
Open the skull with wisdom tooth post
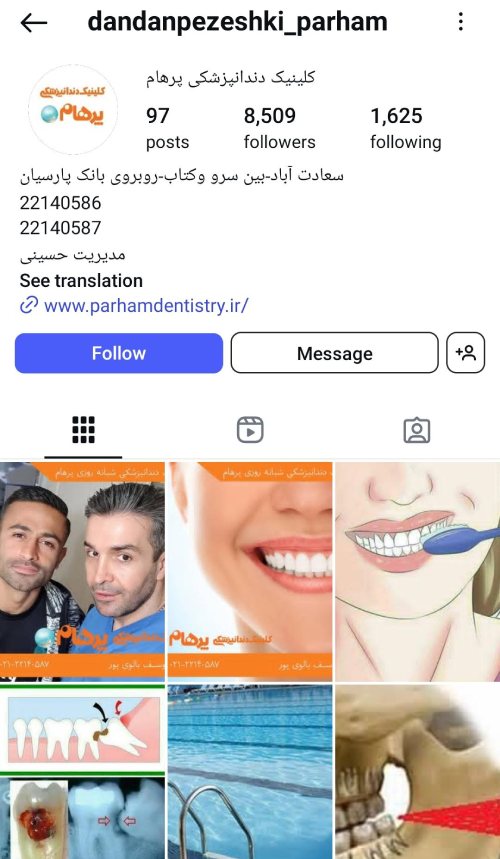tap(418, 772)
